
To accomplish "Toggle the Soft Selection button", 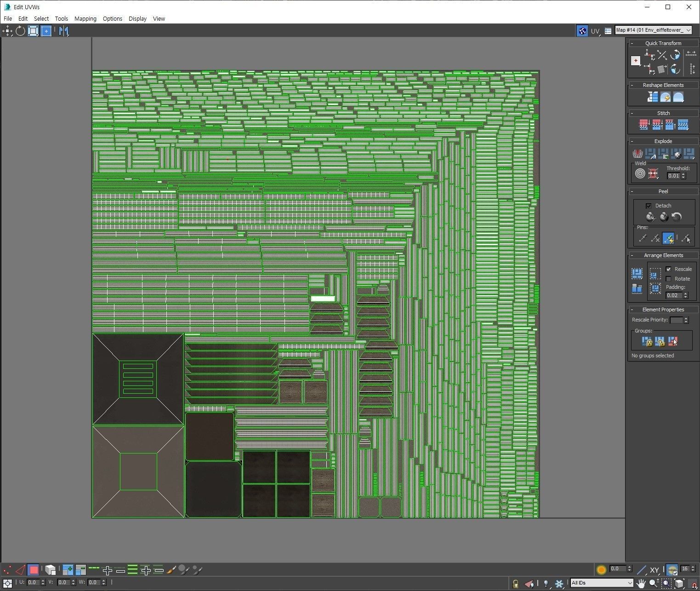I will [601, 569].
